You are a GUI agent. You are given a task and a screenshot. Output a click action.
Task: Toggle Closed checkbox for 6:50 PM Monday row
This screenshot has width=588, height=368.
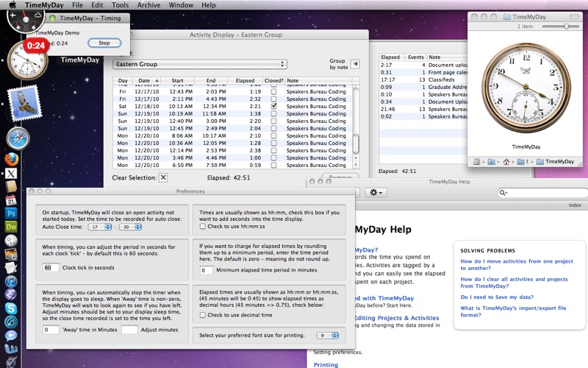tap(273, 165)
